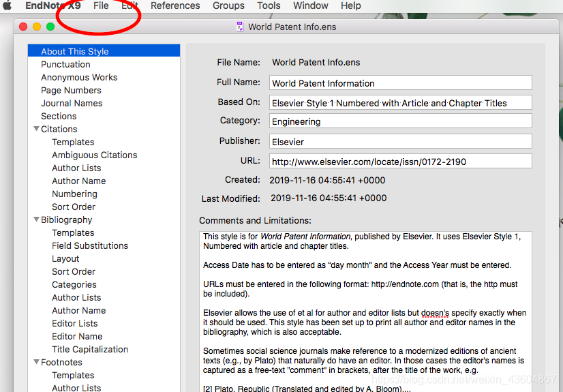Viewport: 563px width, 392px height.
Task: Open the References menu
Action: tap(175, 5)
